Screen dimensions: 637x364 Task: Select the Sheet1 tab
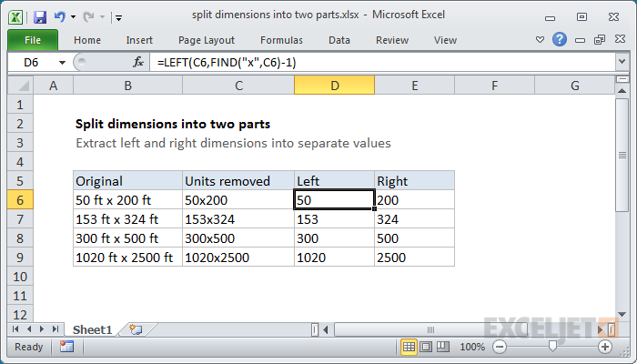pos(92,329)
